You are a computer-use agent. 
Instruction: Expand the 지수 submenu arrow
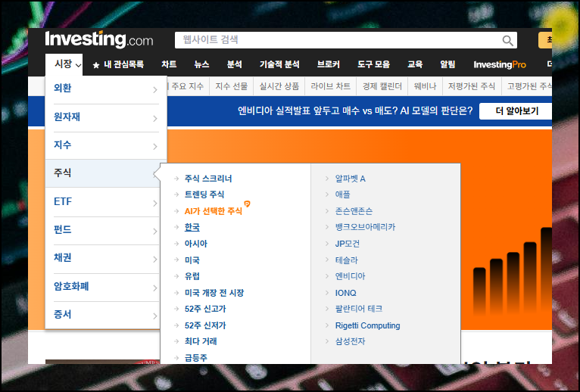pos(155,147)
